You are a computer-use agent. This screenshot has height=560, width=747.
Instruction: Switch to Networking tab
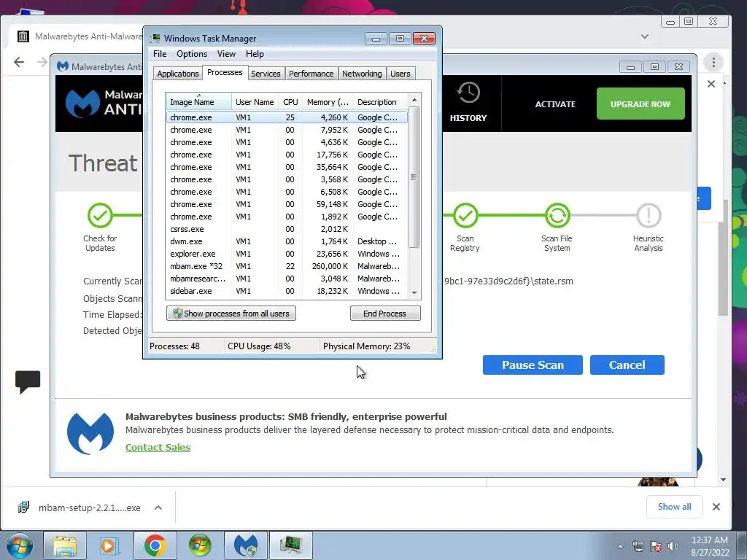click(x=362, y=74)
